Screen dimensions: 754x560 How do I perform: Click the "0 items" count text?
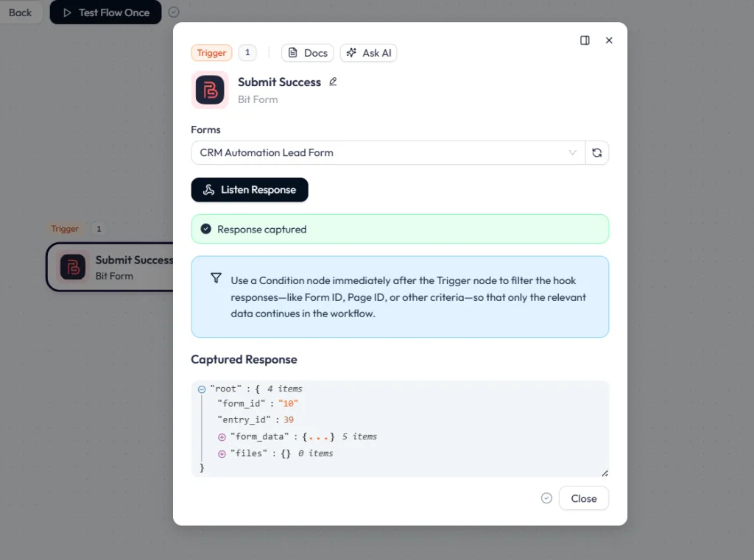point(315,453)
